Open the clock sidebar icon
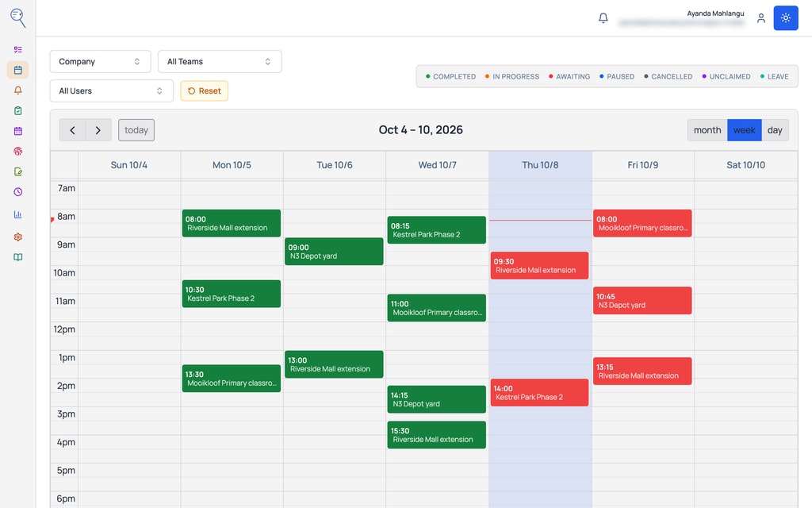Image resolution: width=812 pixels, height=508 pixels. [17, 192]
